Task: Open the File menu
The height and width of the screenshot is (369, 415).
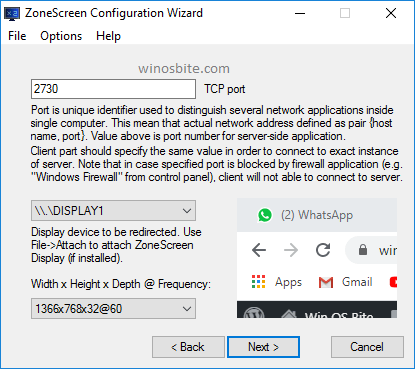Action: click(17, 36)
